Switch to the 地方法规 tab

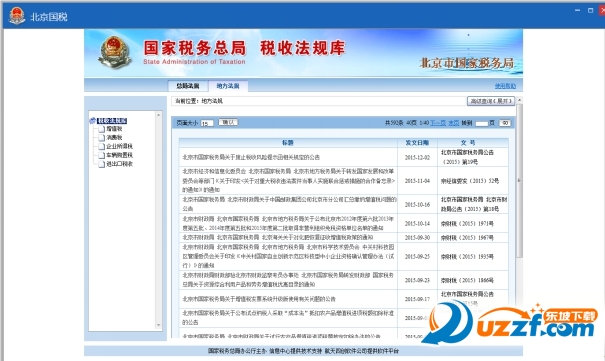pyautogui.click(x=228, y=86)
